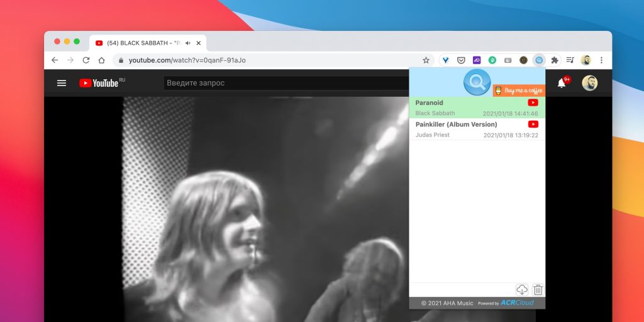
Task: Click the YouTube search field
Action: point(286,83)
